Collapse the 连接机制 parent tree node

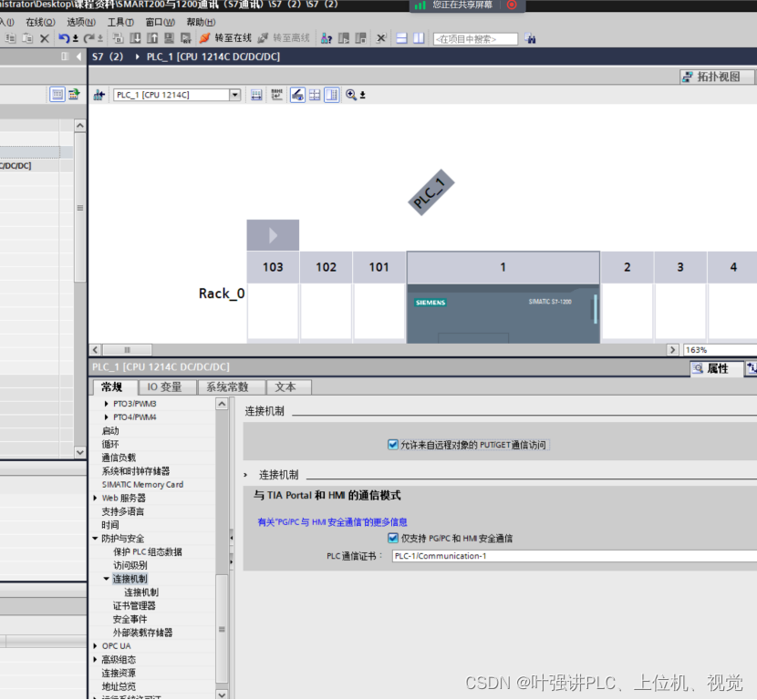[x=106, y=579]
